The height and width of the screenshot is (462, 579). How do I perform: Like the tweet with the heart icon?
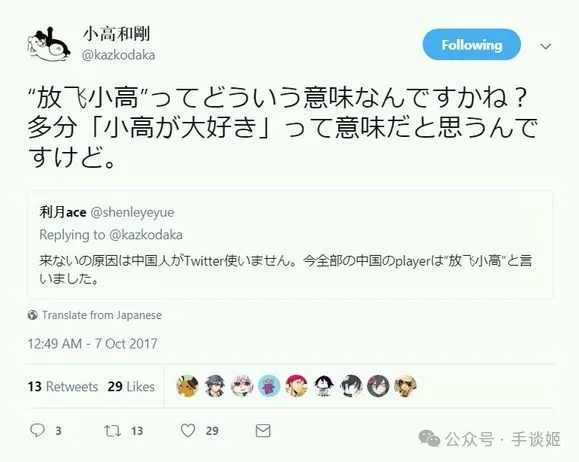tap(188, 431)
